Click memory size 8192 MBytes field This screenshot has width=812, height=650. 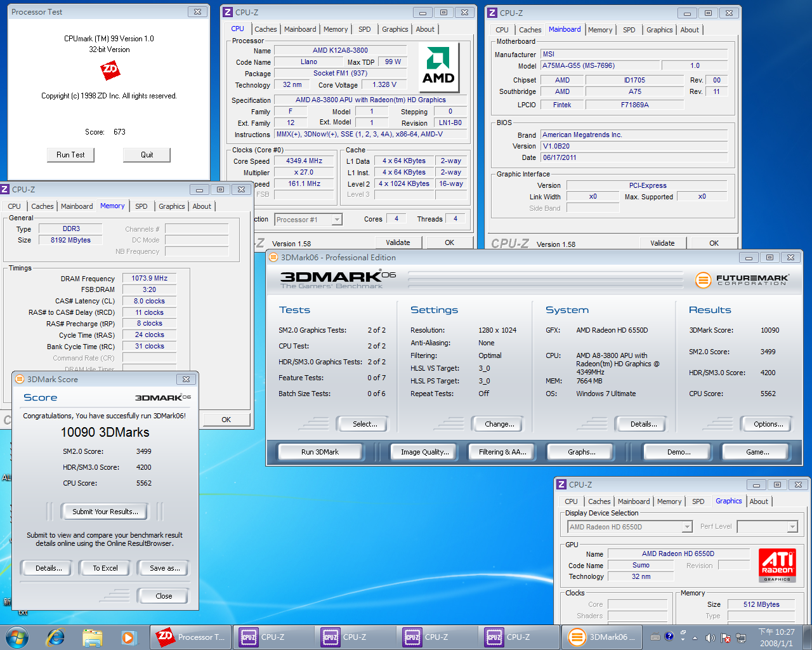pos(71,240)
